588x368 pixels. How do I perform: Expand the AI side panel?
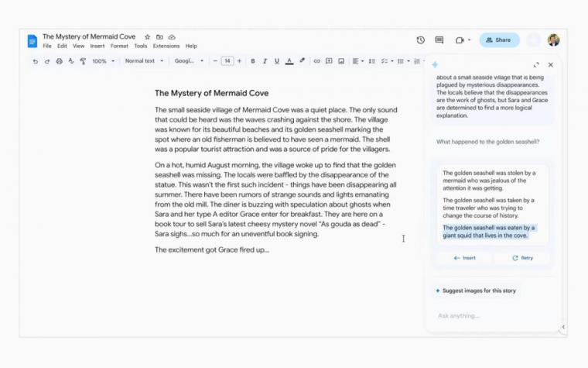tap(536, 65)
